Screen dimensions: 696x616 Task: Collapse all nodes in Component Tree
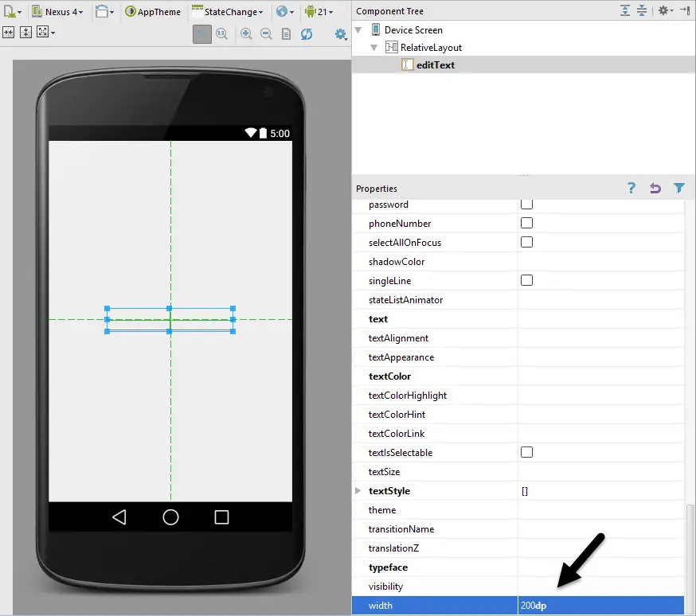pyautogui.click(x=641, y=11)
